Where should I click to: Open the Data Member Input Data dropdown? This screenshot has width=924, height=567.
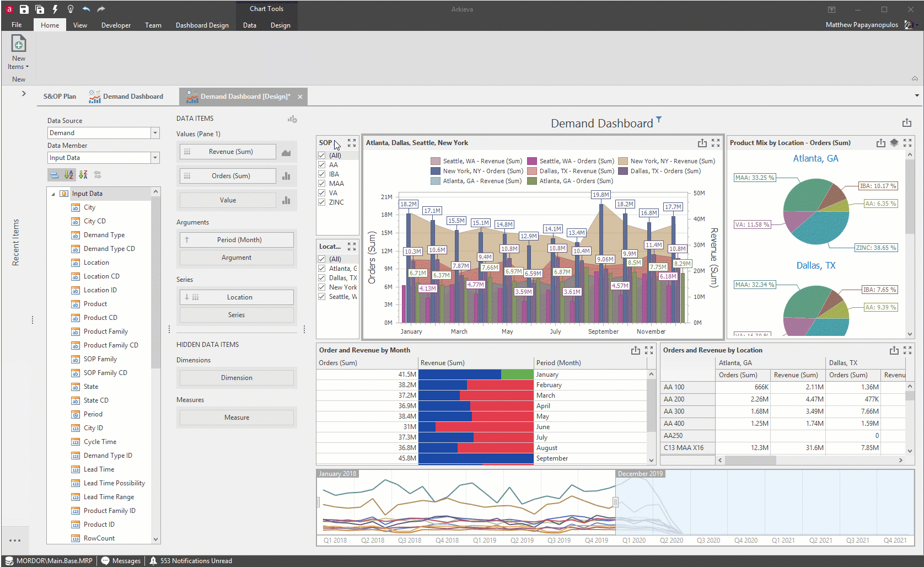coord(155,158)
